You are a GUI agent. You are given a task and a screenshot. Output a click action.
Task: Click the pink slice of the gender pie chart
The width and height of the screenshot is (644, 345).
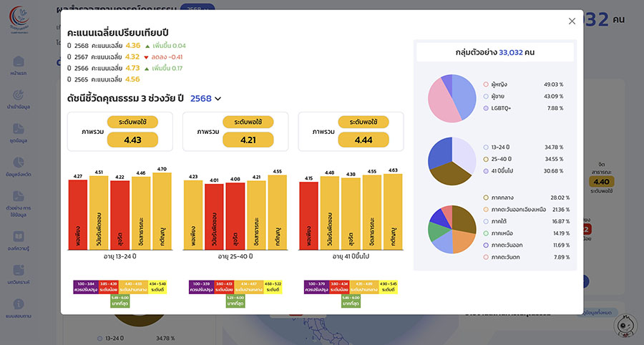[x=442, y=106]
